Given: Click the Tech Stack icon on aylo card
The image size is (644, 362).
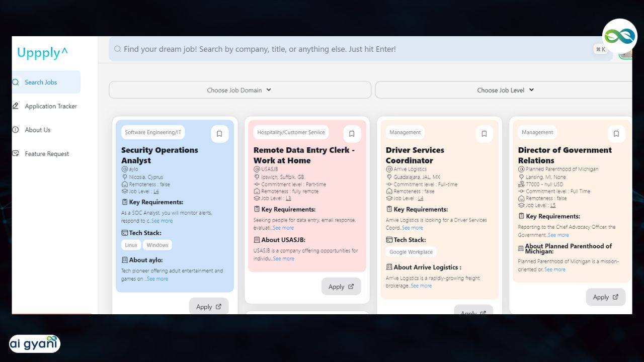Looking at the screenshot, I should 125,233.
